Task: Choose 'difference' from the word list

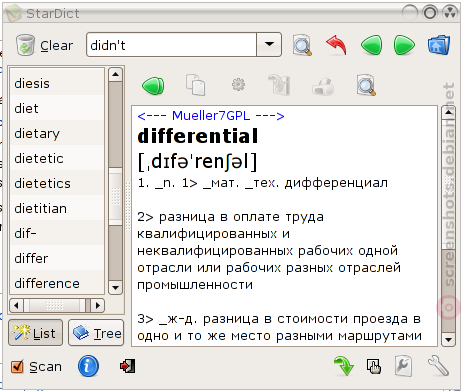Action: click(57, 283)
